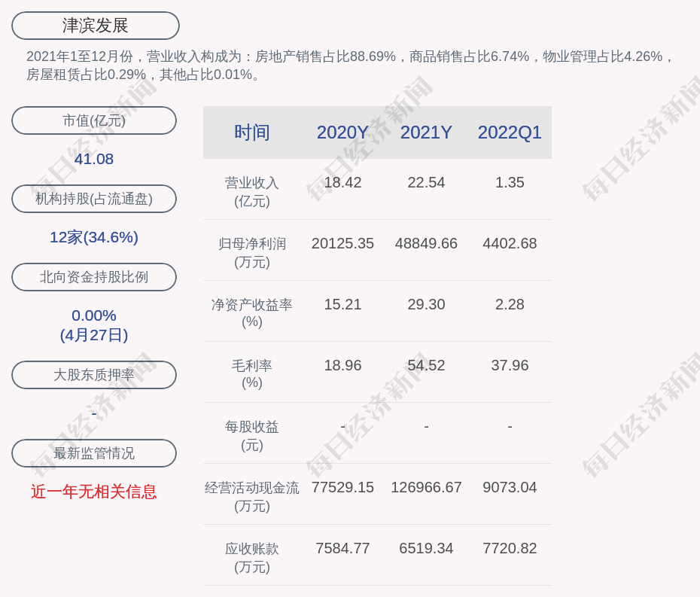Image resolution: width=700 pixels, height=597 pixels.
Task: Select the 12家(34.6%) institutional holding value
Action: click(x=94, y=237)
